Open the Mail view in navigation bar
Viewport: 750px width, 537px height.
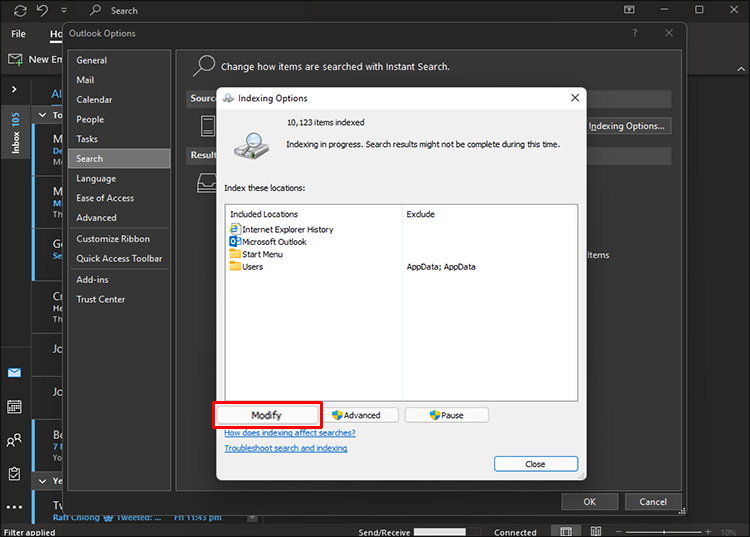click(x=14, y=373)
